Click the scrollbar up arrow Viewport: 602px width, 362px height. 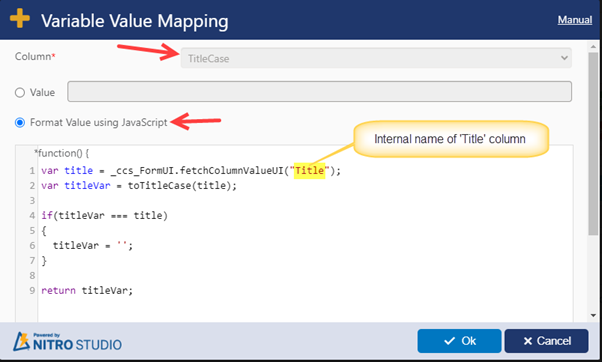[x=593, y=46]
